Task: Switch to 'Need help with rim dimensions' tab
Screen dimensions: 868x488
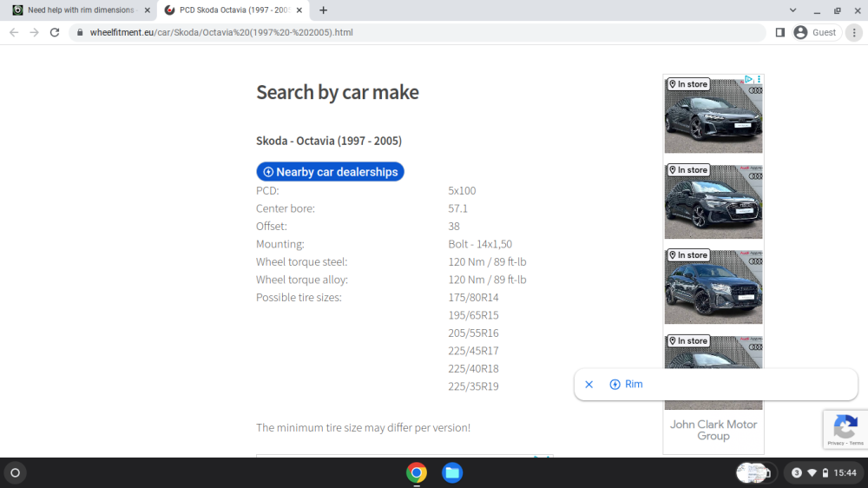Action: (81, 10)
